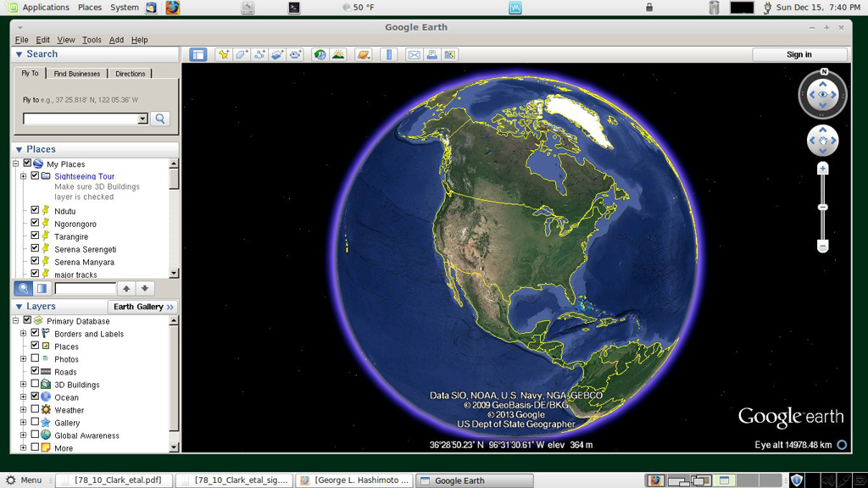Open the Fly To search history dropdown

point(142,119)
